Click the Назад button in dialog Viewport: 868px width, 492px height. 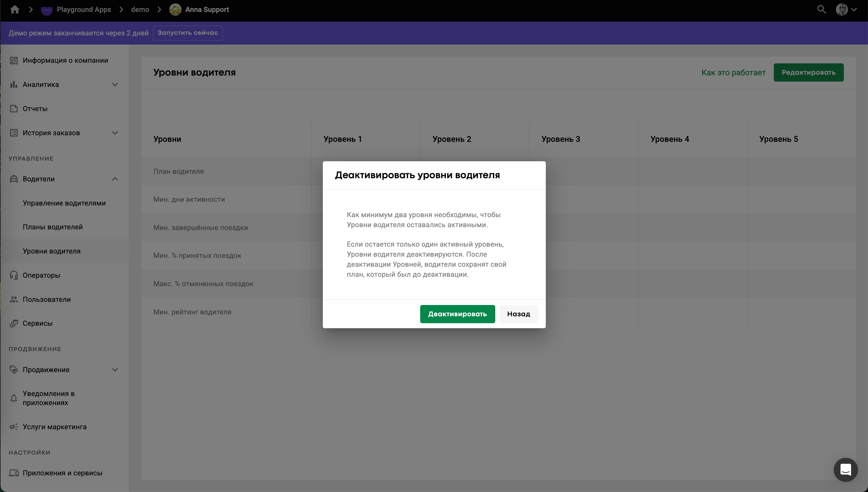pos(518,314)
